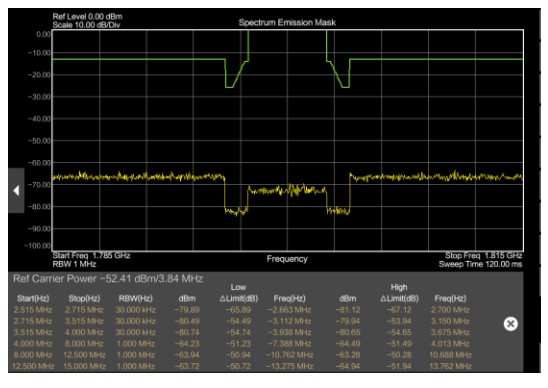Screen dimensions: 548x388
Task: Select the -81.12 high dBm value
Action: (x=348, y=310)
